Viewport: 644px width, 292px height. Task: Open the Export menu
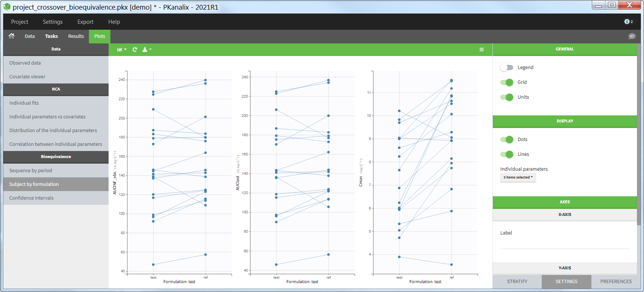tap(85, 22)
